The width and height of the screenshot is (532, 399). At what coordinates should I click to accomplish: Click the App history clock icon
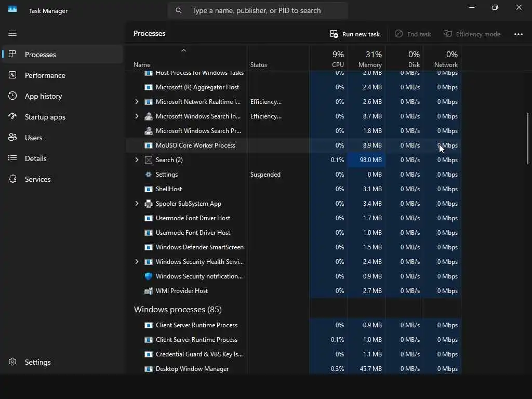[12, 96]
